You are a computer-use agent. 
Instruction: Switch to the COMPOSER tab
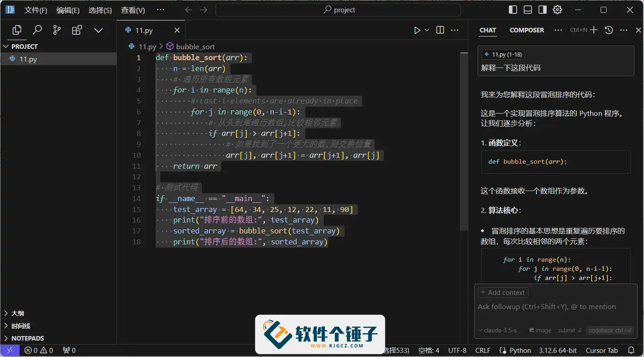[527, 30]
